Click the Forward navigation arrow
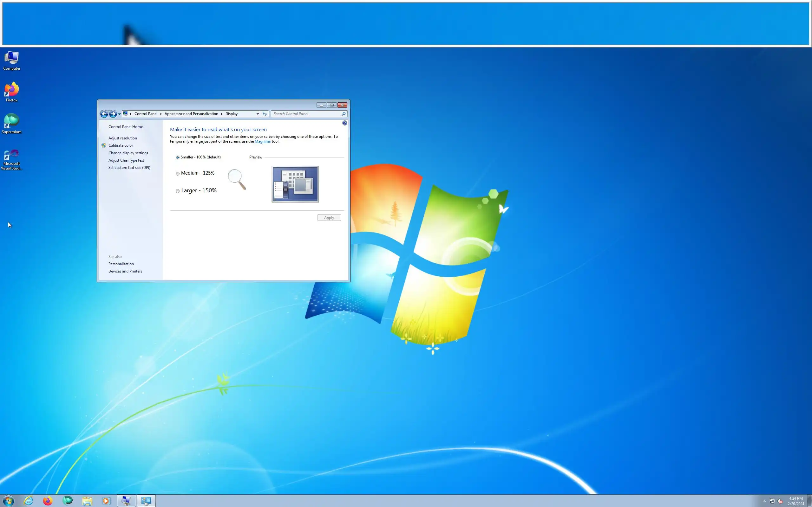Image resolution: width=812 pixels, height=507 pixels. (113, 114)
